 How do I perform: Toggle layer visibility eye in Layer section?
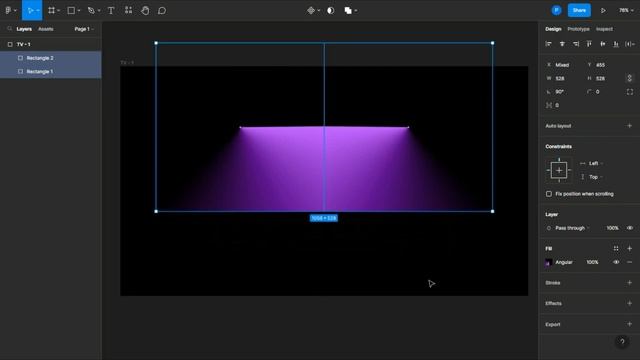630,228
